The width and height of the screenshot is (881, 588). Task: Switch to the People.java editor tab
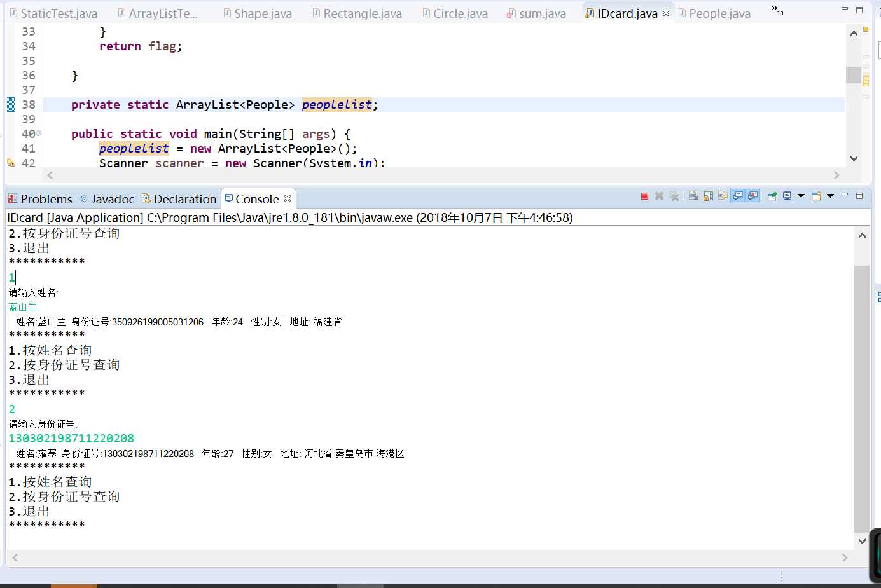[x=714, y=13]
